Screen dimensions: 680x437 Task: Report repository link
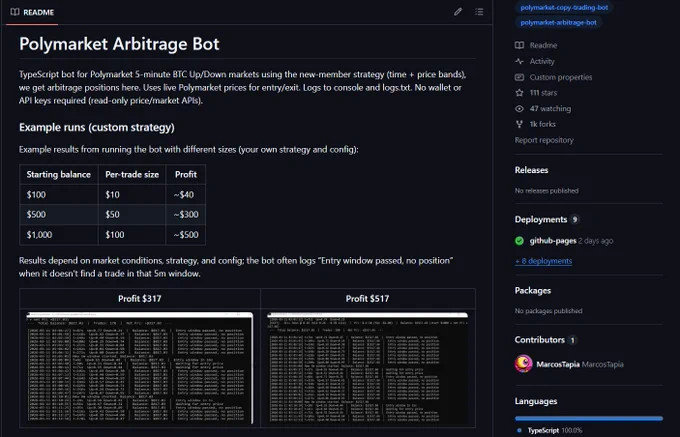click(544, 140)
